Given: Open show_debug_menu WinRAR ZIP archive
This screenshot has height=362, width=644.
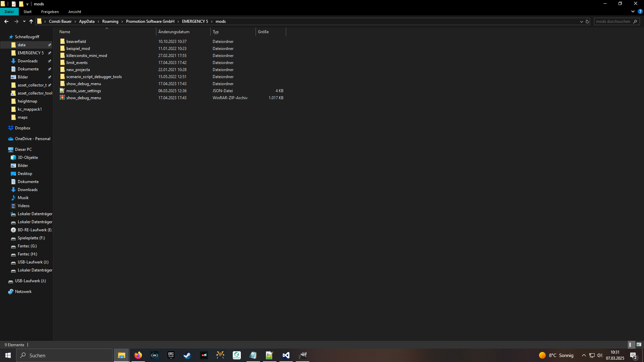Looking at the screenshot, I should tap(84, 98).
